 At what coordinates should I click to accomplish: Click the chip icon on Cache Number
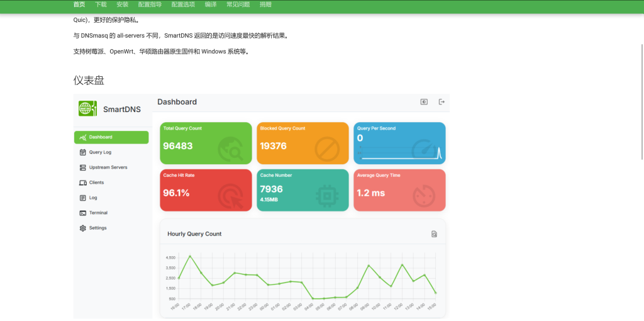pos(327,196)
